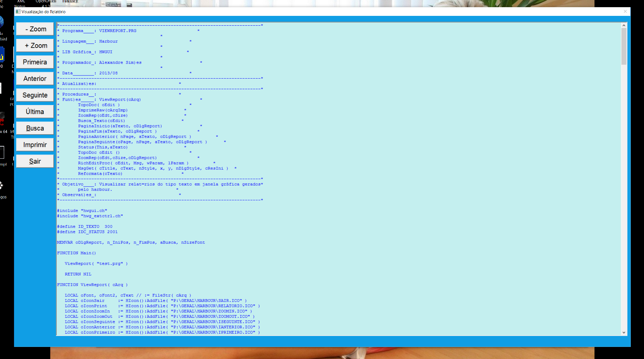
Task: Click the line starting with "LOCAL oIconSair"
Action: pyautogui.click(x=156, y=301)
